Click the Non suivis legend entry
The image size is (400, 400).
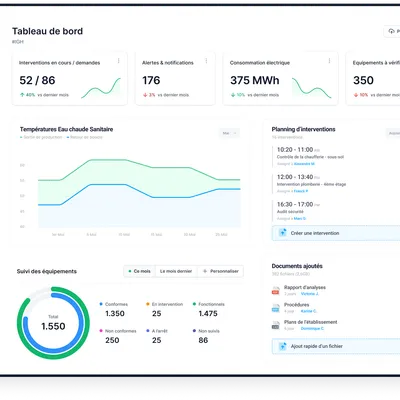click(206, 331)
